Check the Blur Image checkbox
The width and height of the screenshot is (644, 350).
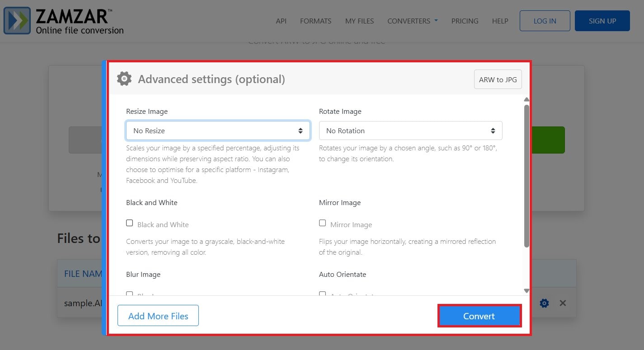click(130, 294)
